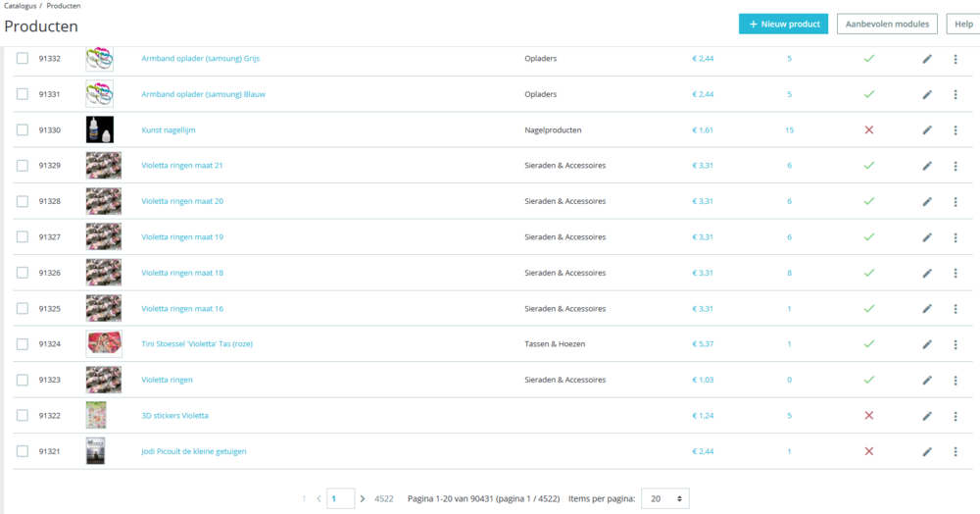The height and width of the screenshot is (514, 980).
Task: Jump to last page 4522
Action: [384, 498]
